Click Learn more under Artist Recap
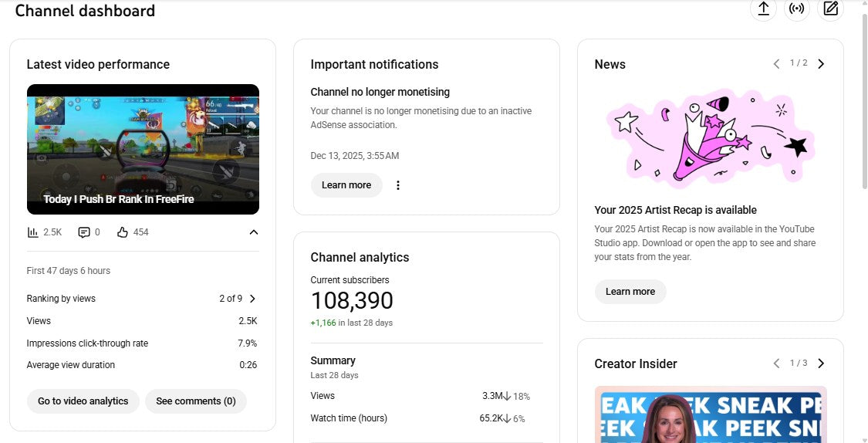This screenshot has height=443, width=868. click(630, 292)
